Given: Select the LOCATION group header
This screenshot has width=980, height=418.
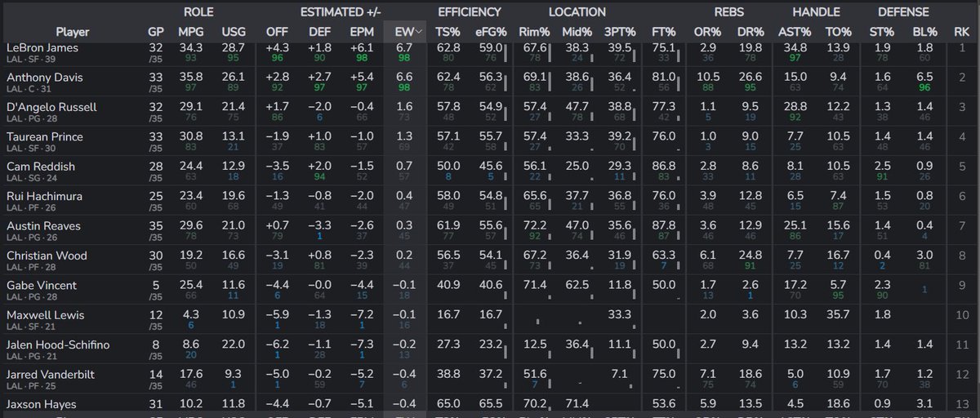Looking at the screenshot, I should [x=577, y=12].
